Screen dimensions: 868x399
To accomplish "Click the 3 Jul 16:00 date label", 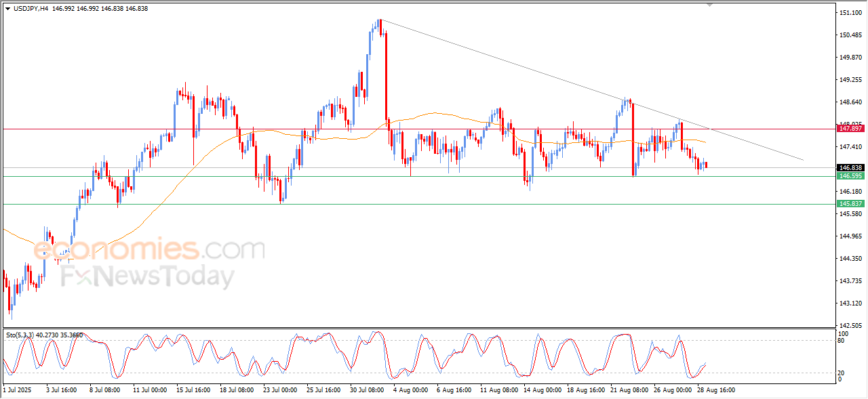I will click(61, 390).
